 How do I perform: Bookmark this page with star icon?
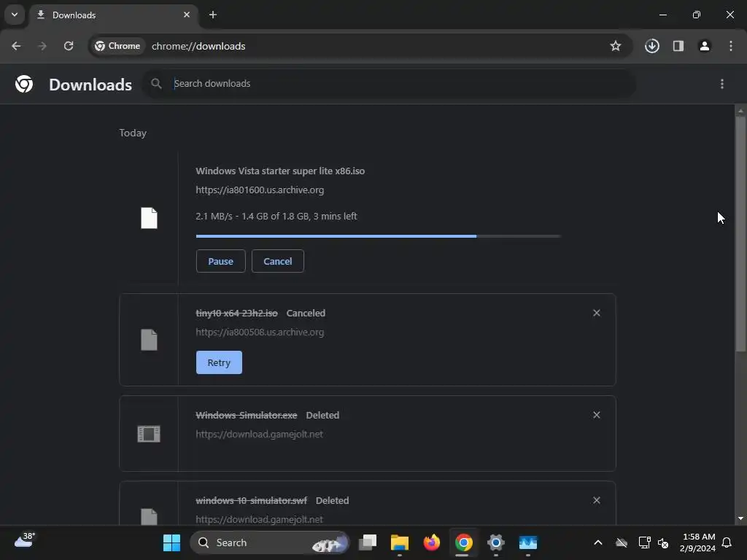(x=616, y=46)
